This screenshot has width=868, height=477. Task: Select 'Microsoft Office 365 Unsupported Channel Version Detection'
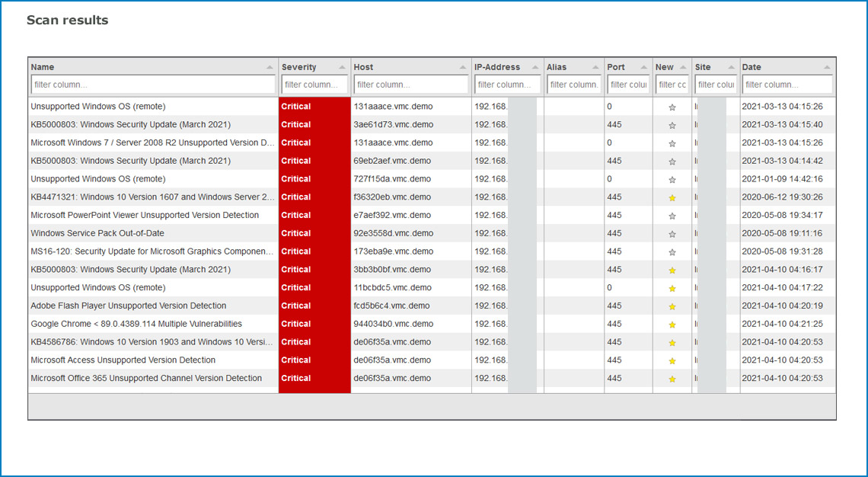coord(146,378)
